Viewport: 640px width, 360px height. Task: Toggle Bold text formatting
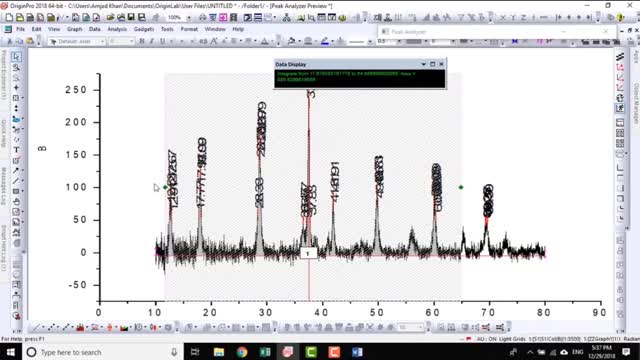pos(142,41)
